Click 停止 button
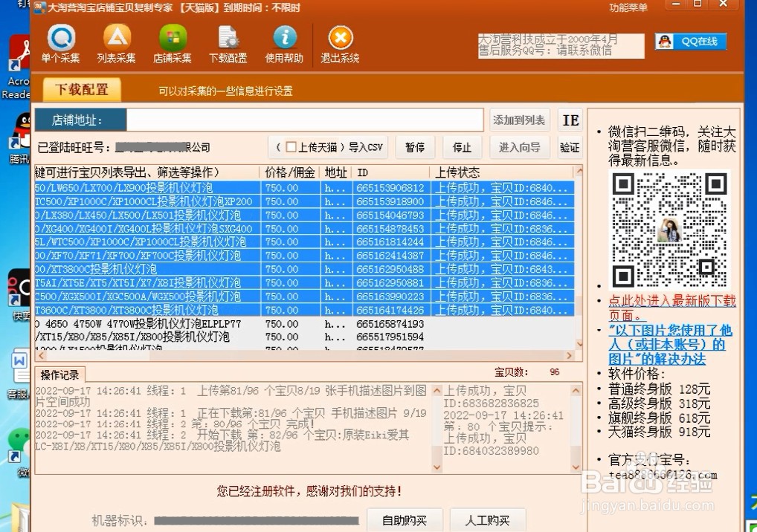 (x=462, y=147)
